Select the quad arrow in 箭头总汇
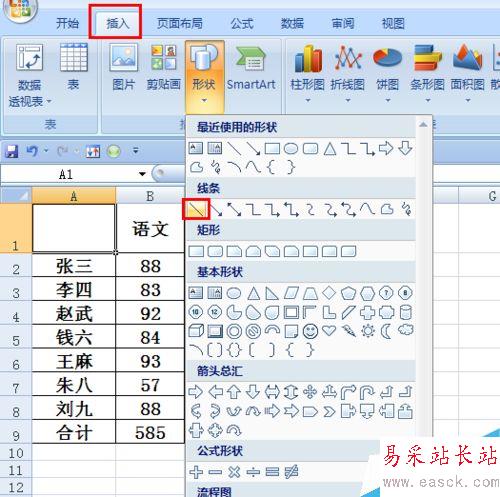Screen dimensions: 500x497 pos(310,392)
